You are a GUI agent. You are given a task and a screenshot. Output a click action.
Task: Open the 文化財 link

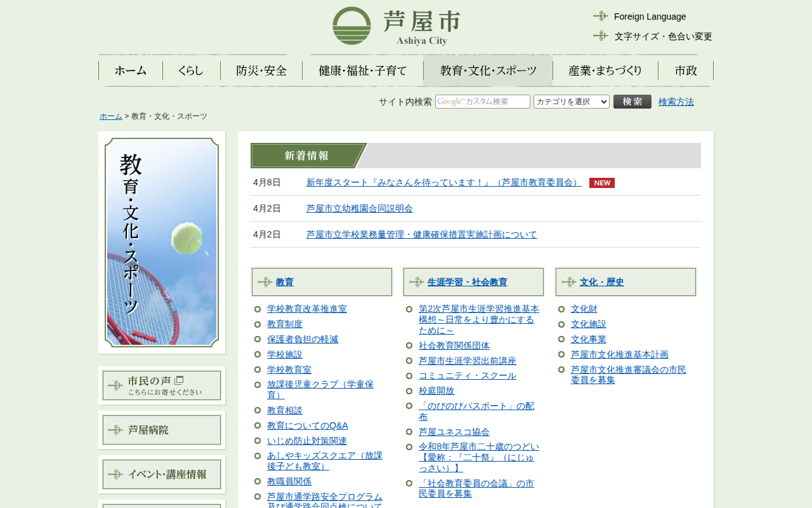click(x=584, y=309)
